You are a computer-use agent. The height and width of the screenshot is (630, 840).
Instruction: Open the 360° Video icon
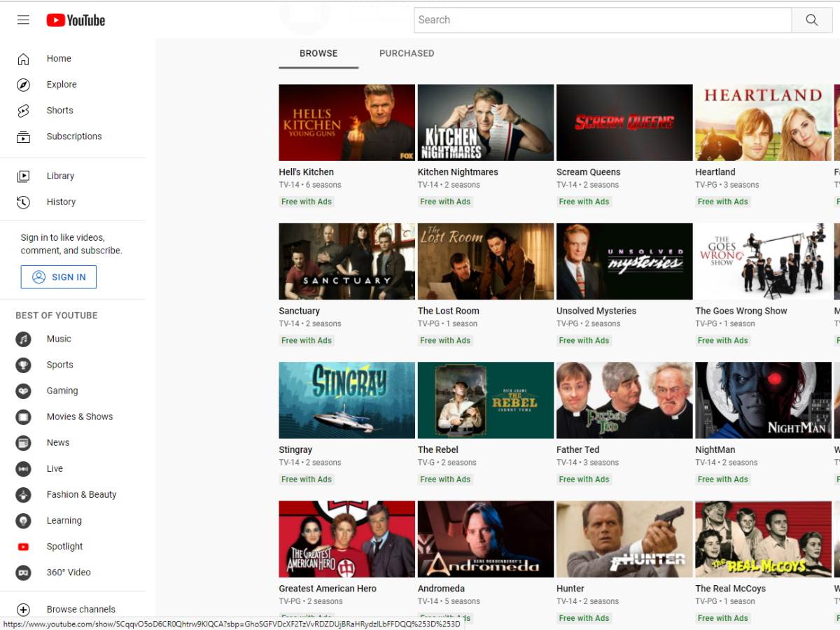coord(23,573)
